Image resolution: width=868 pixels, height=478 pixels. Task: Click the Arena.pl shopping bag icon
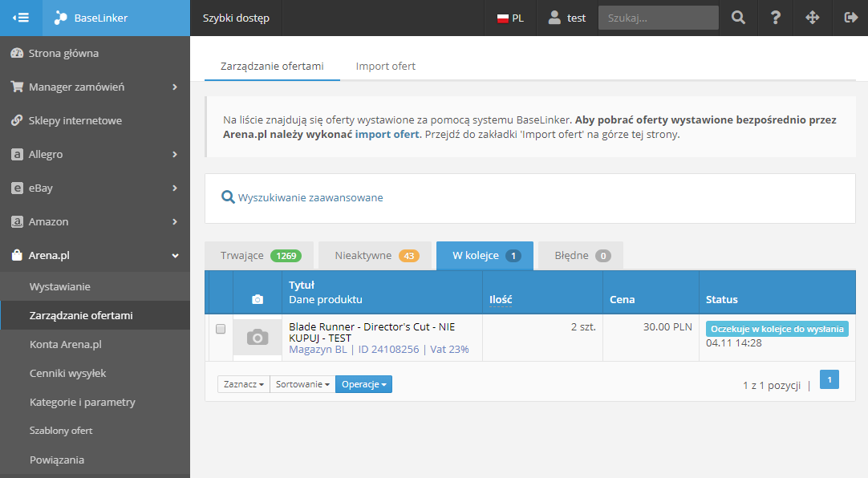[x=17, y=255]
